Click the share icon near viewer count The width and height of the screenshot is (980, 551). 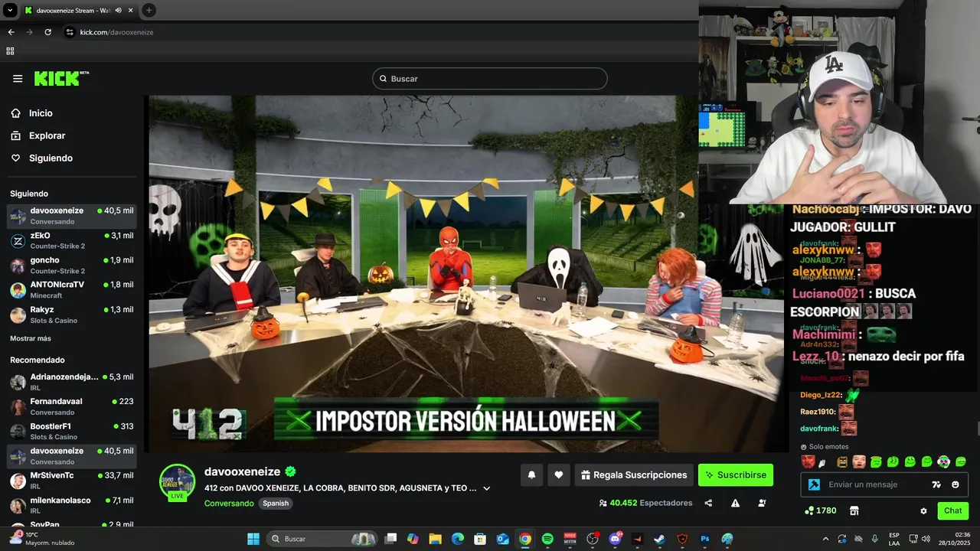click(708, 503)
